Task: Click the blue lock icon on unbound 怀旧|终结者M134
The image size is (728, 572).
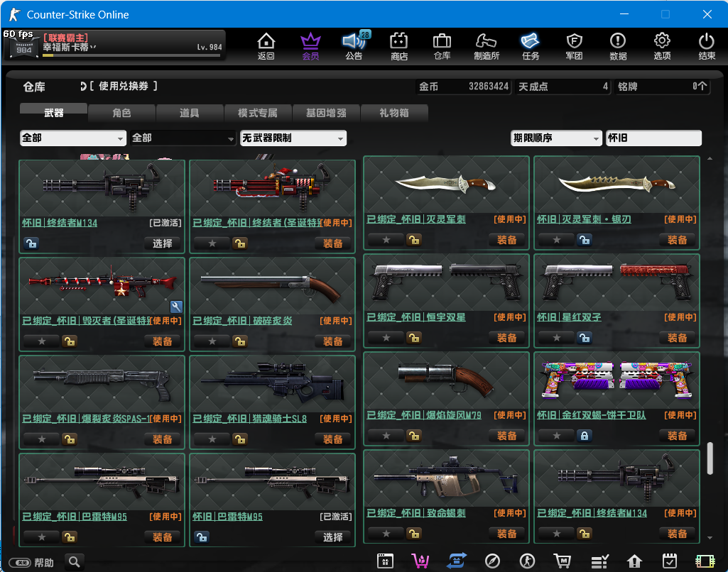Action: [31, 243]
